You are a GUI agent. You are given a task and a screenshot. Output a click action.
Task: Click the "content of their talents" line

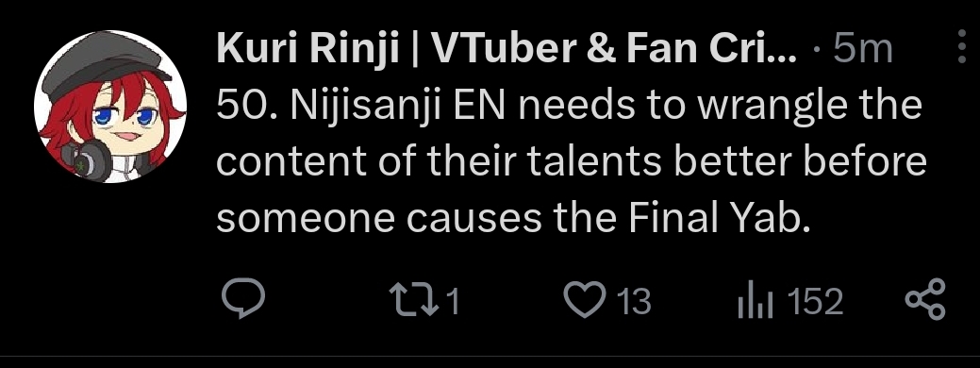click(x=440, y=162)
